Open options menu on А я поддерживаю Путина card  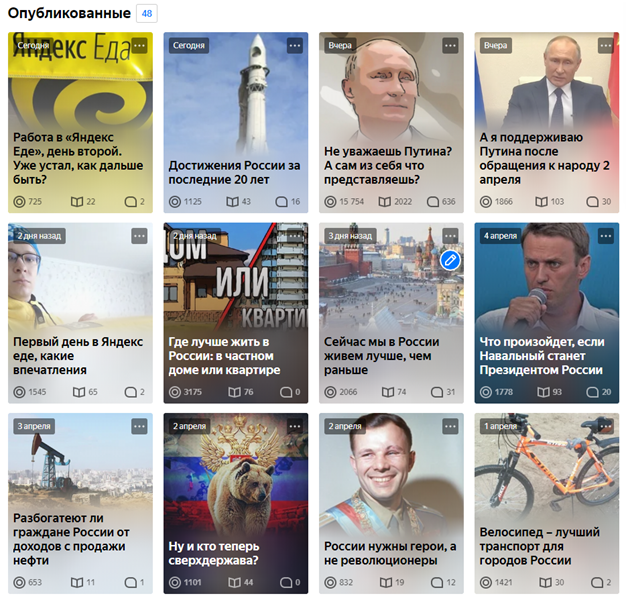tap(606, 46)
